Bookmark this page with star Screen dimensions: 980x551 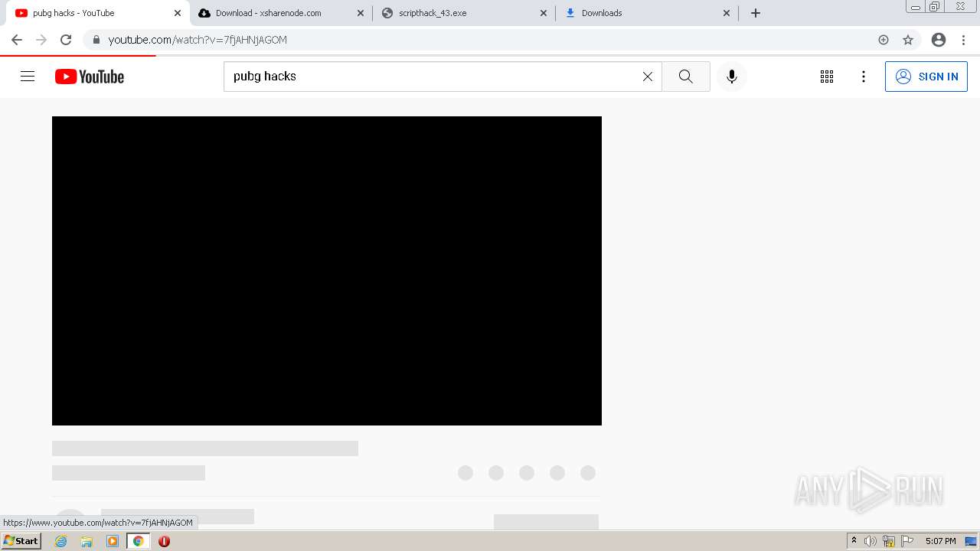pyautogui.click(x=908, y=40)
